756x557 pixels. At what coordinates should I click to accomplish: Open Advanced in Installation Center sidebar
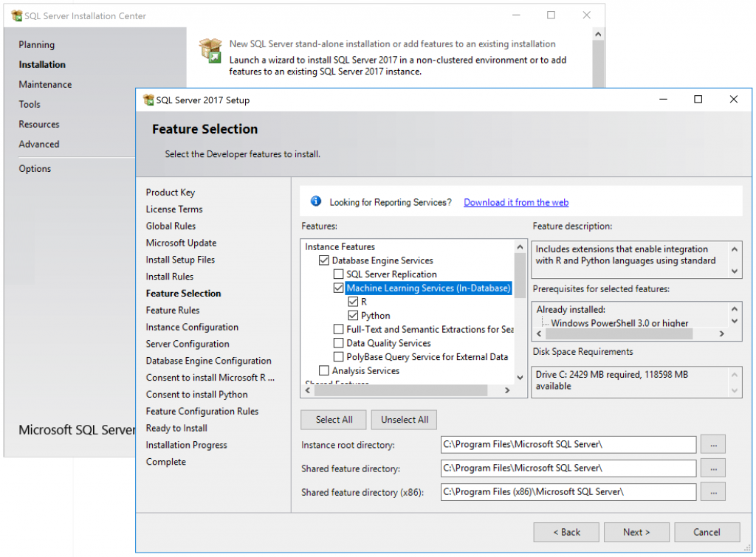[x=39, y=144]
